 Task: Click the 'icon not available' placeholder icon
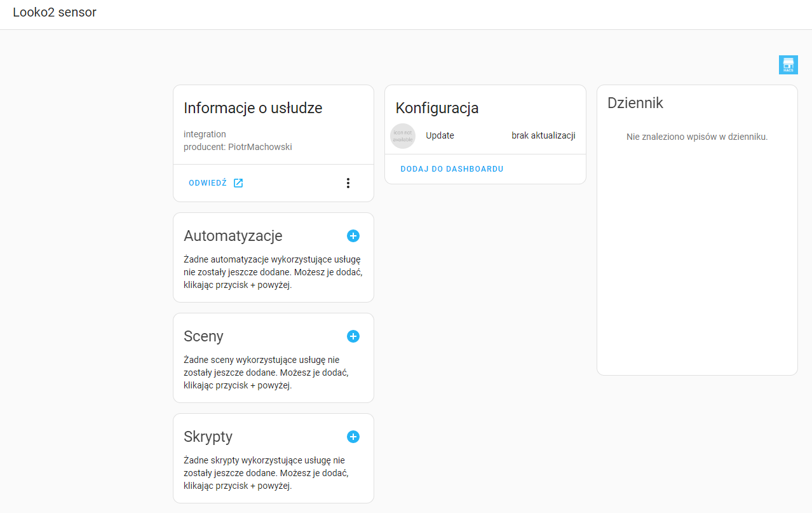click(403, 136)
